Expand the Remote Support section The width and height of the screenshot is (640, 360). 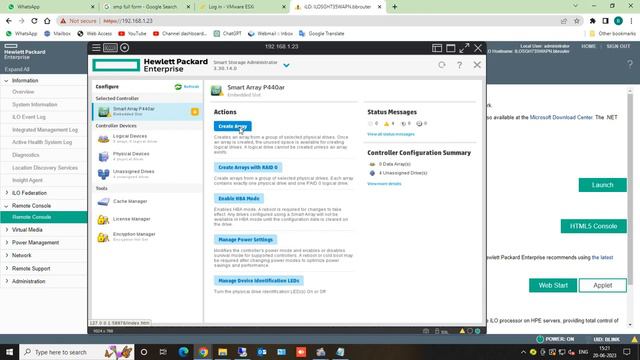[x=31, y=269]
